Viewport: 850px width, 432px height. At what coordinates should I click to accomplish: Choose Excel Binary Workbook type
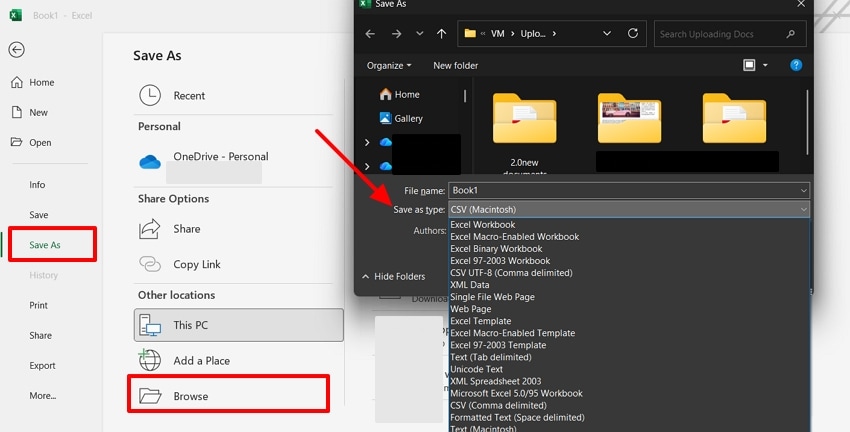pos(496,249)
